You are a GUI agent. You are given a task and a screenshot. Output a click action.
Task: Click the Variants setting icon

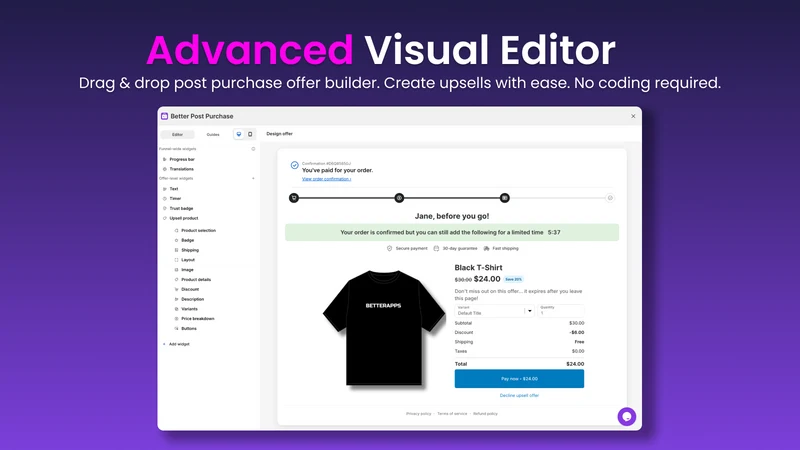pos(177,309)
